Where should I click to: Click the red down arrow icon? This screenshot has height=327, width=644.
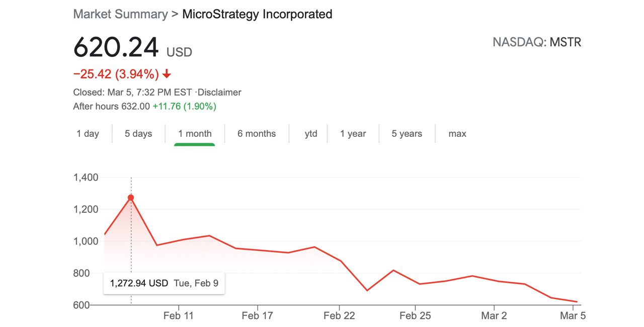tap(167, 74)
